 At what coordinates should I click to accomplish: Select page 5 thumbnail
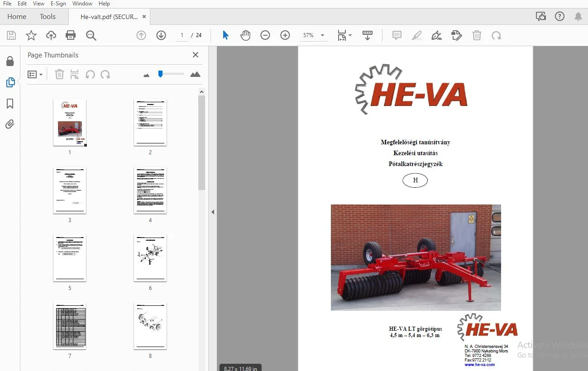70,258
